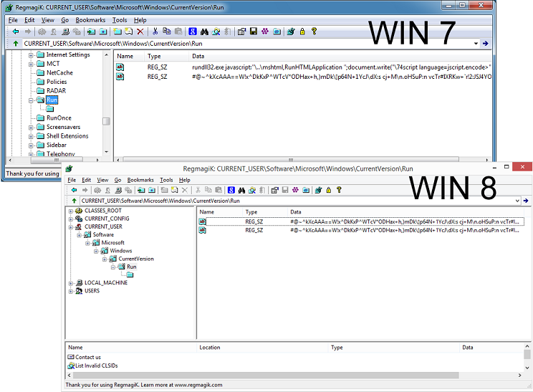533x392 pixels.
Task: Open File menu in Win 7 window
Action: [x=13, y=20]
